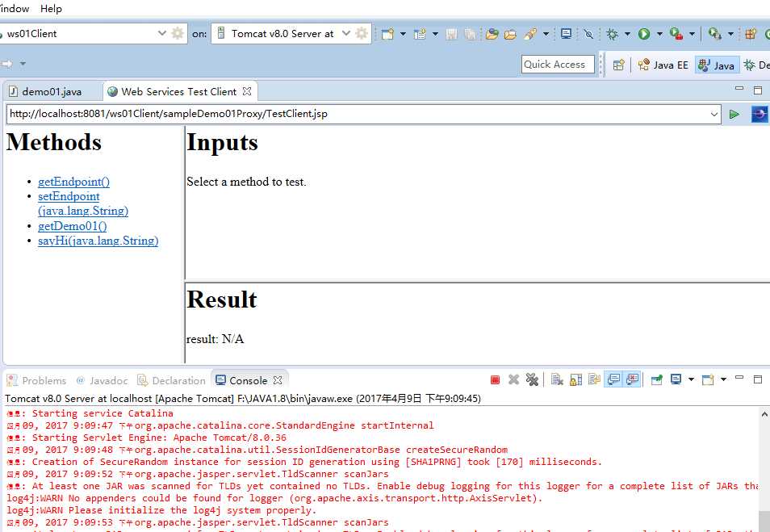Expand the Open Console dropdown arrow
The width and height of the screenshot is (770, 532).
(723, 379)
